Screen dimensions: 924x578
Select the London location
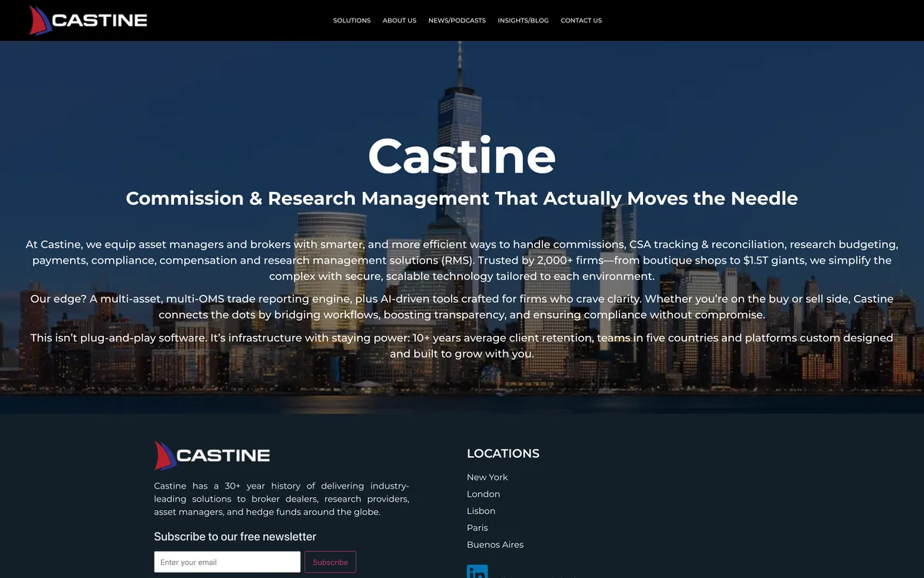point(484,494)
